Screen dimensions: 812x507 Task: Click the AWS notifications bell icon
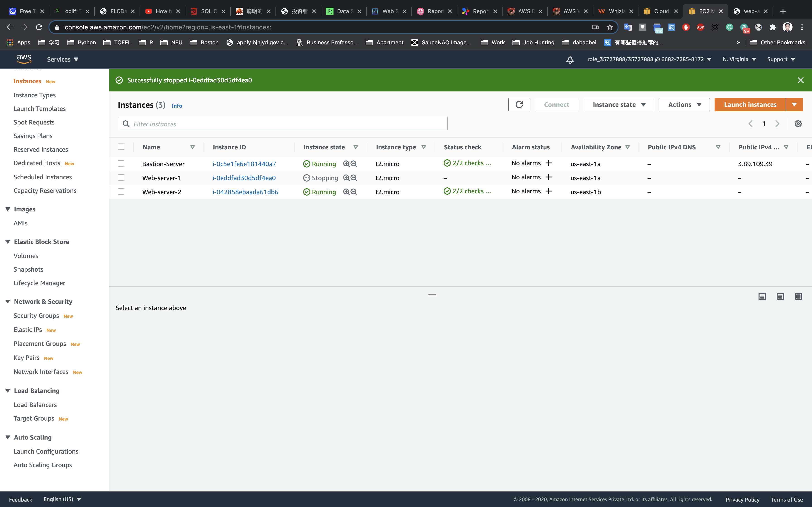tap(570, 60)
